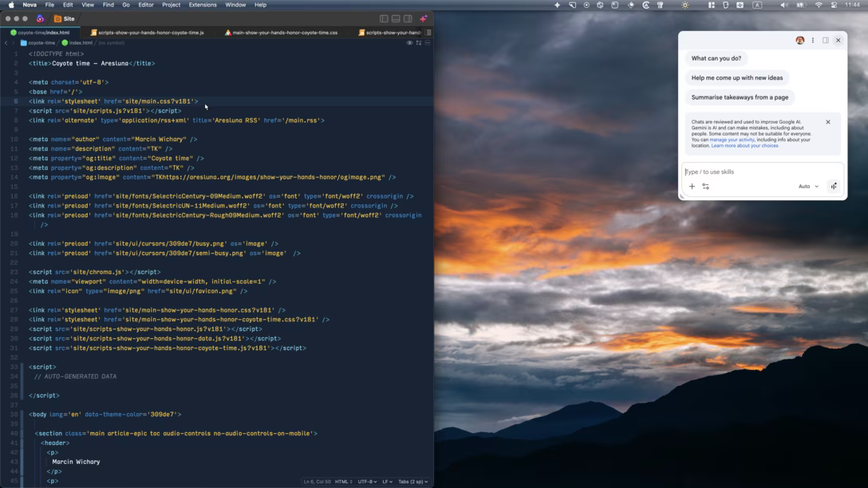Screen dimensions: 868x488
Task: Click the Gemini panel layout icon
Action: [826, 41]
